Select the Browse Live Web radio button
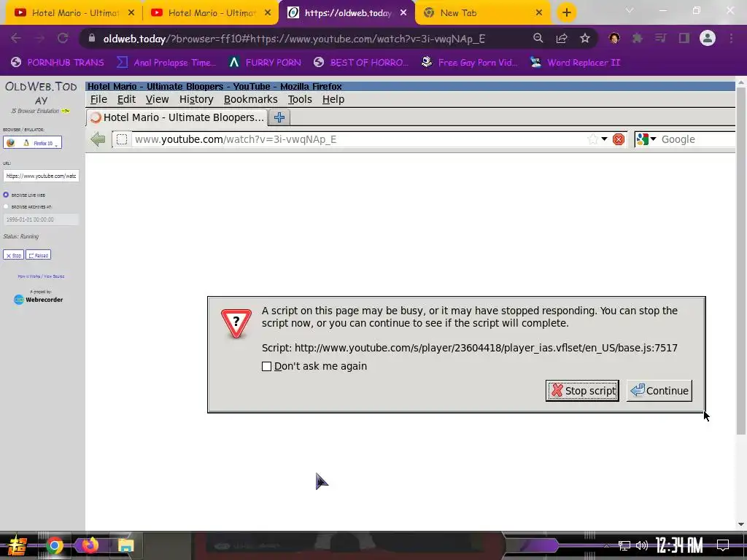 [6, 195]
